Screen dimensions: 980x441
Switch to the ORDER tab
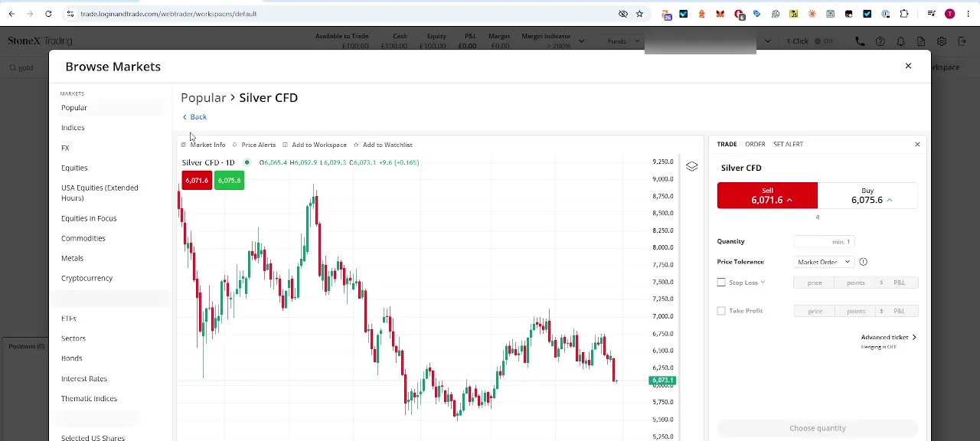tap(755, 145)
